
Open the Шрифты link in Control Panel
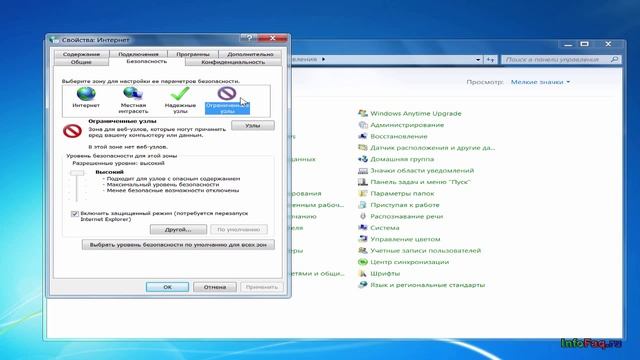point(385,273)
